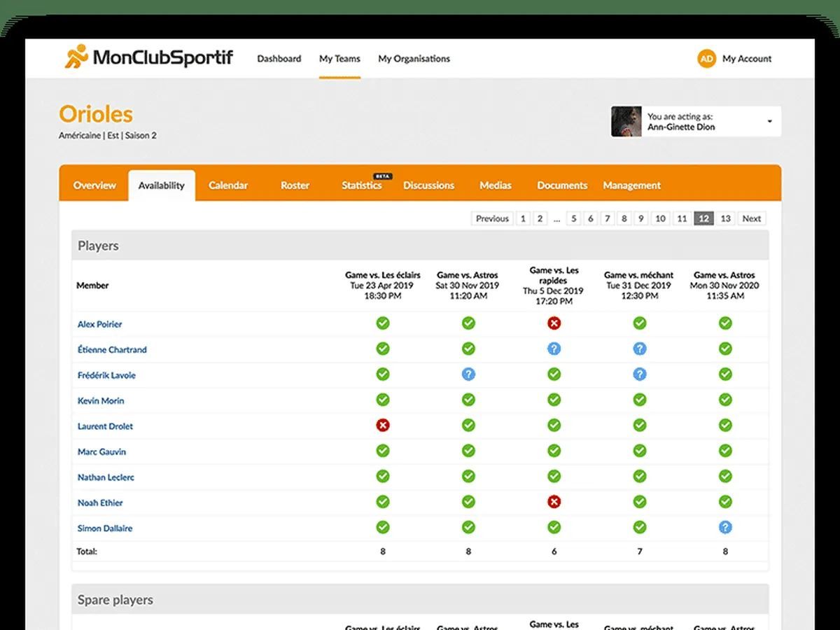Click the BETA badge on Statistics
The height and width of the screenshot is (630, 840).
(382, 176)
